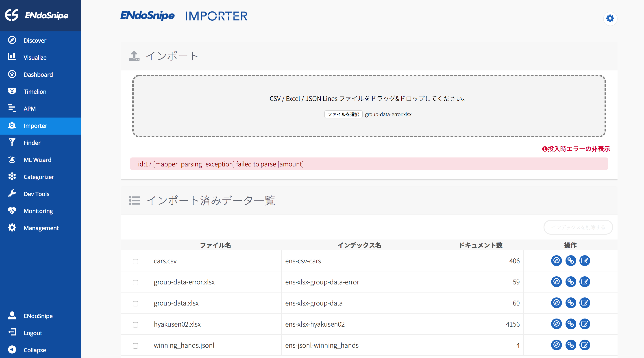Click the ens-jsonl-winning_hands index name
644x358 pixels.
pyautogui.click(x=322, y=345)
